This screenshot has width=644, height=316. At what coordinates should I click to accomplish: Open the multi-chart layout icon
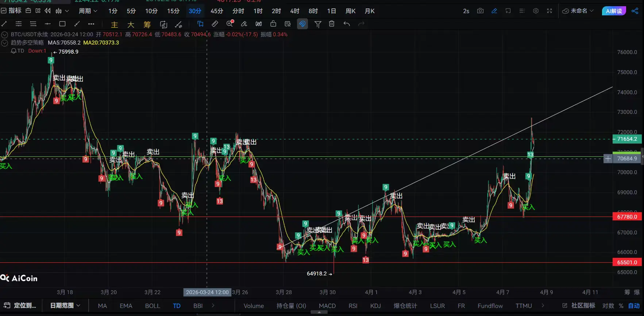(x=38, y=11)
